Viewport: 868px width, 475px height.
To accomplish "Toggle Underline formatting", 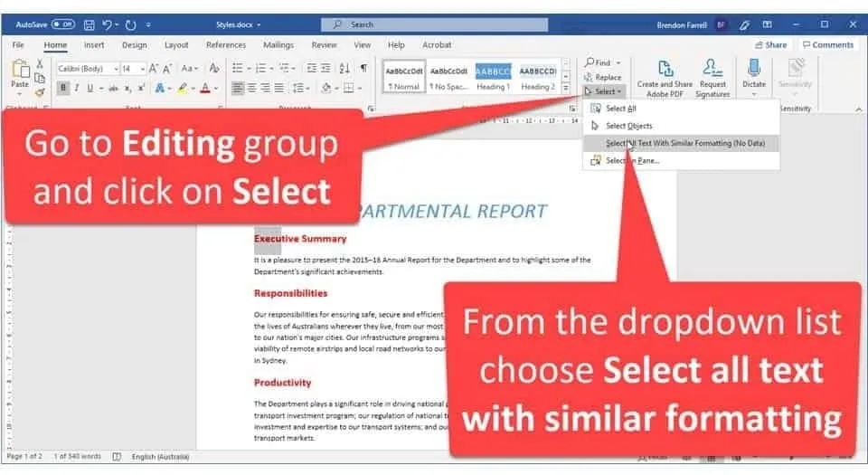I will pyautogui.click(x=90, y=88).
